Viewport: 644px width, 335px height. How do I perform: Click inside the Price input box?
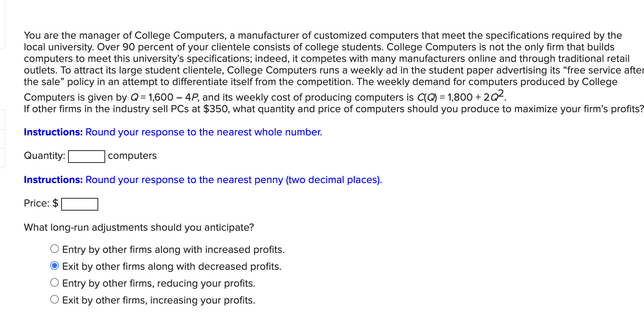(80, 204)
